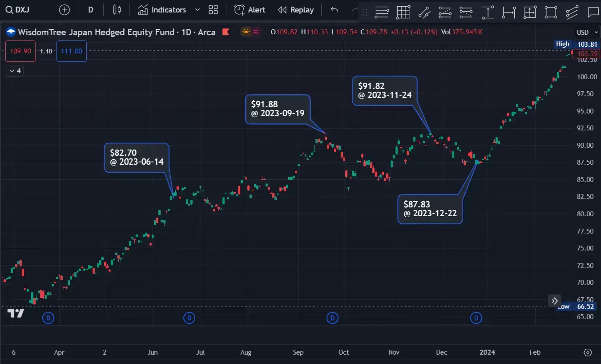Create a new Alert

click(x=249, y=10)
